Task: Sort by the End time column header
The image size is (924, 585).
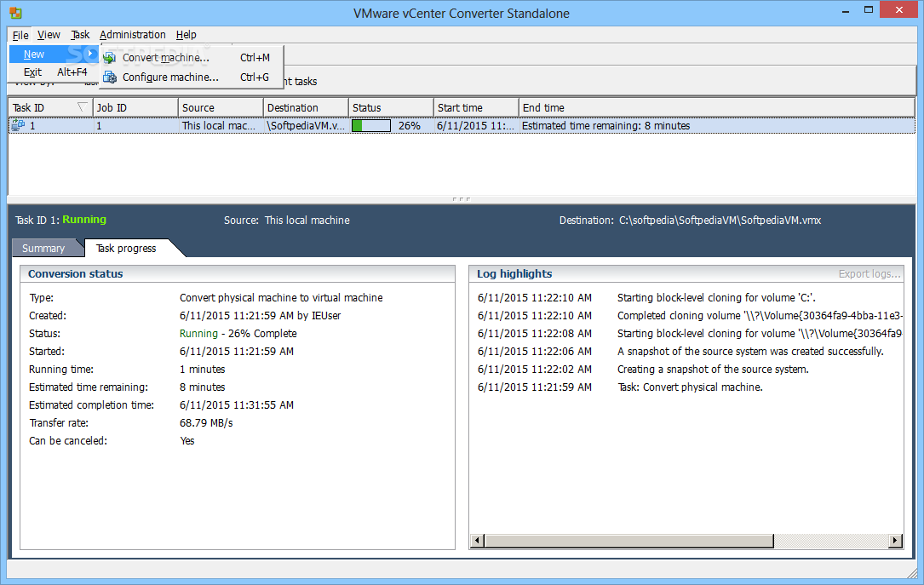Action: (x=716, y=108)
